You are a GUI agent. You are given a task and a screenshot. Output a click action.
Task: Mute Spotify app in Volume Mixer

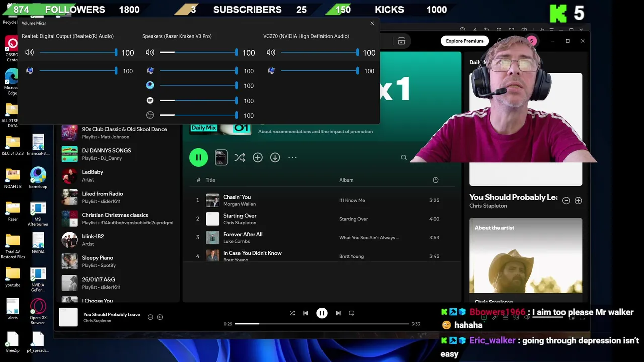pyautogui.click(x=150, y=101)
